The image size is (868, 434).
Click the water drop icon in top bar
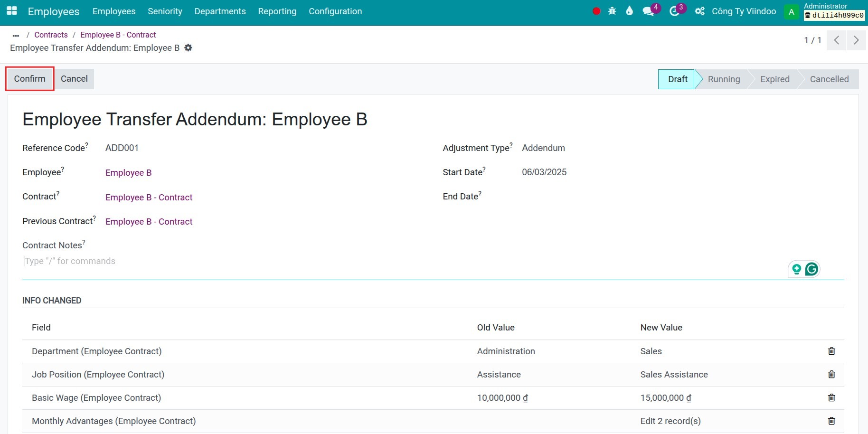pyautogui.click(x=629, y=11)
